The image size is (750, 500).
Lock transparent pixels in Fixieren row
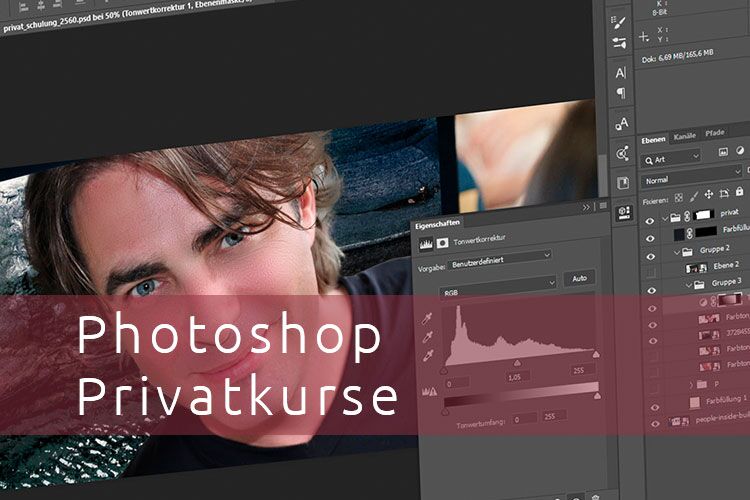click(x=679, y=197)
